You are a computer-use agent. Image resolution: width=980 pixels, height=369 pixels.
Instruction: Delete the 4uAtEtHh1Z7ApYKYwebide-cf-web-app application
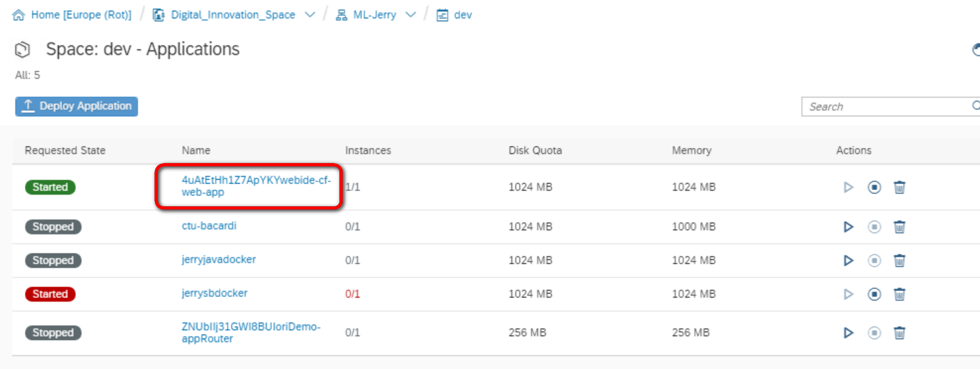click(899, 187)
